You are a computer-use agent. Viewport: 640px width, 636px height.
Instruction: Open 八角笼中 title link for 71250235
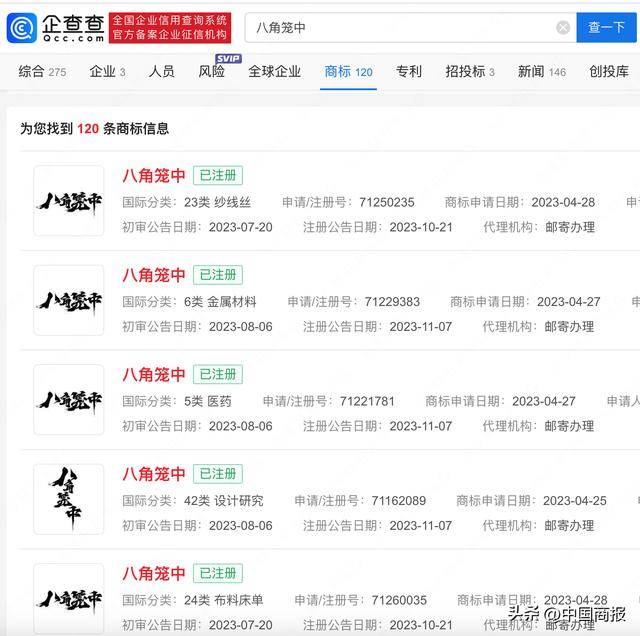click(x=154, y=176)
